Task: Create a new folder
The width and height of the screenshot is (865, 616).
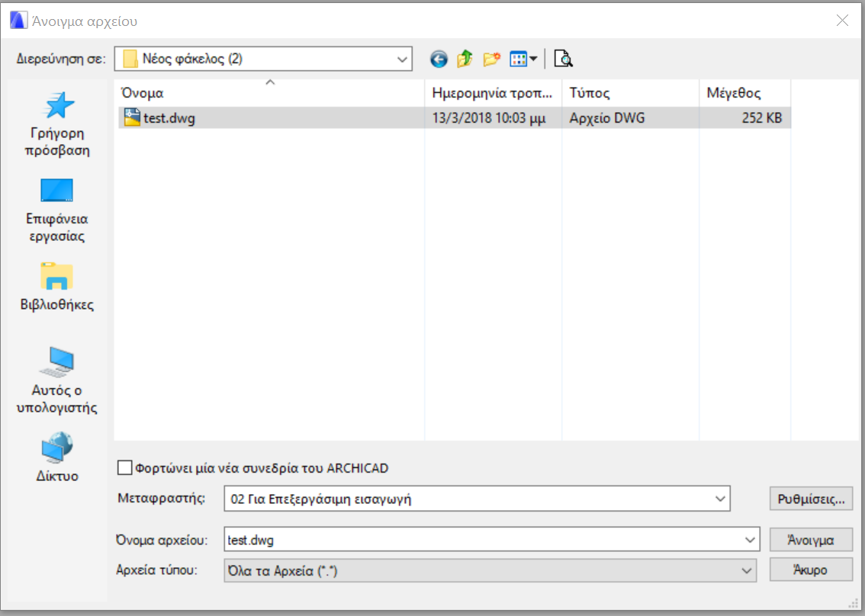Action: click(x=490, y=59)
